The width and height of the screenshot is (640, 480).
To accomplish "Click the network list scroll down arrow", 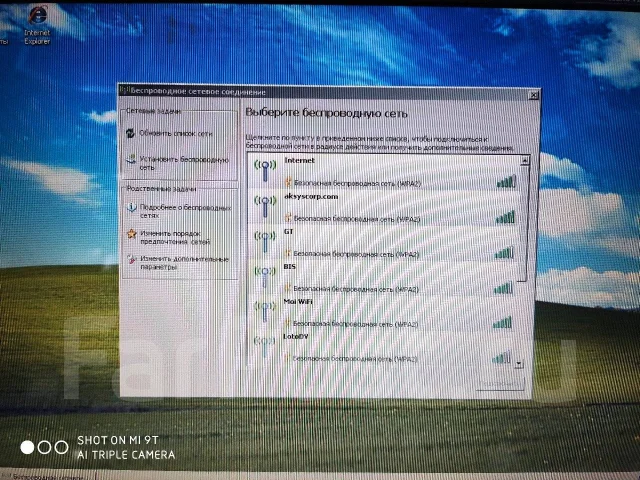I will tap(519, 363).
